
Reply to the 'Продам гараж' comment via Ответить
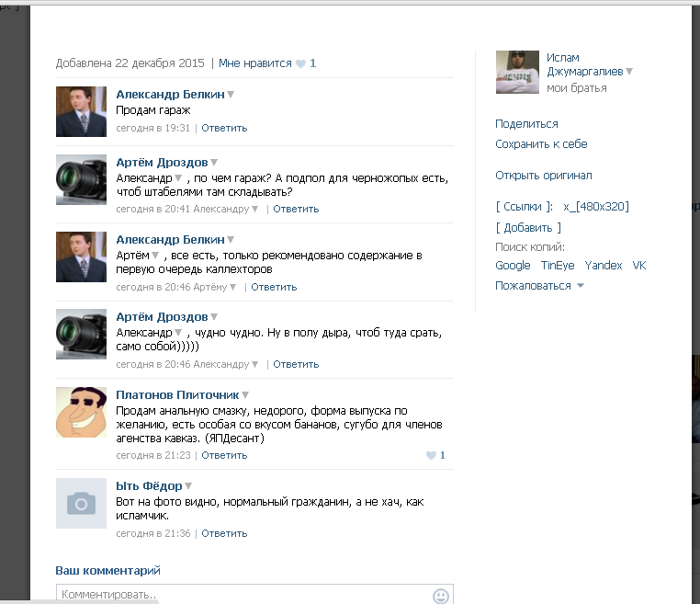pyautogui.click(x=224, y=128)
